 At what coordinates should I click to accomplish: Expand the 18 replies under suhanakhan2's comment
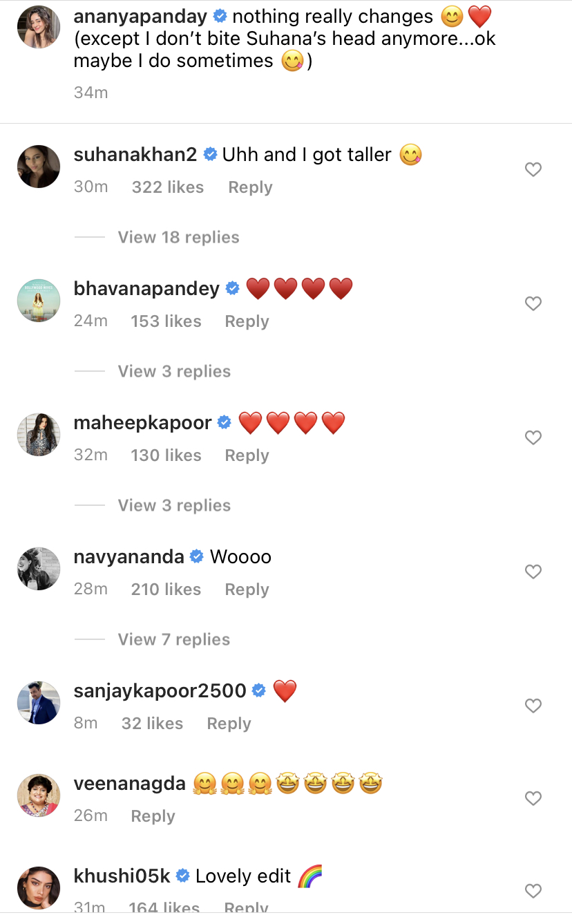[178, 237]
